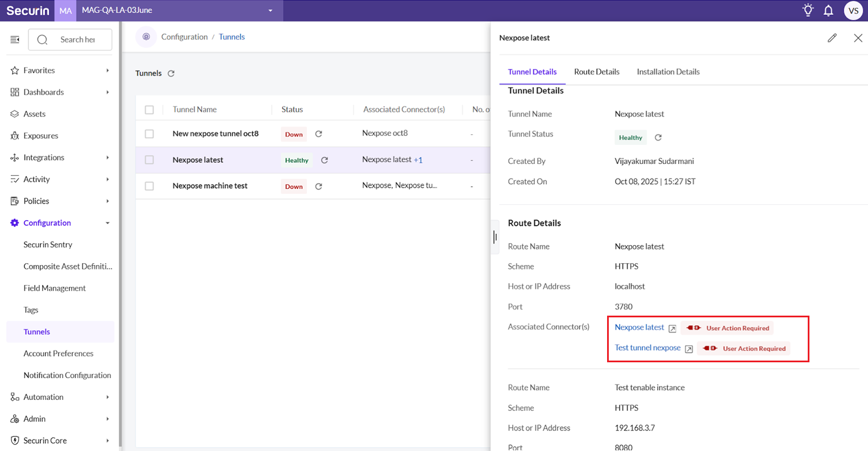The width and height of the screenshot is (868, 451).
Task: Click the Nexpose latest connector link
Action: point(639,328)
